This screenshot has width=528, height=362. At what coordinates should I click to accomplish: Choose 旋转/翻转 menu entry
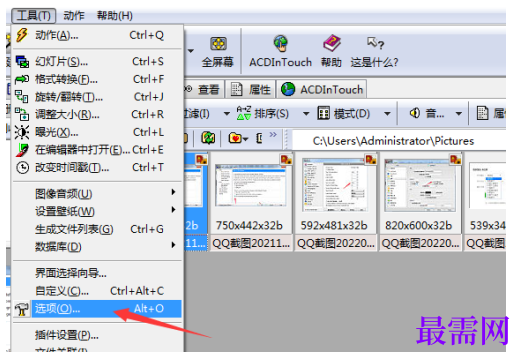click(x=97, y=97)
